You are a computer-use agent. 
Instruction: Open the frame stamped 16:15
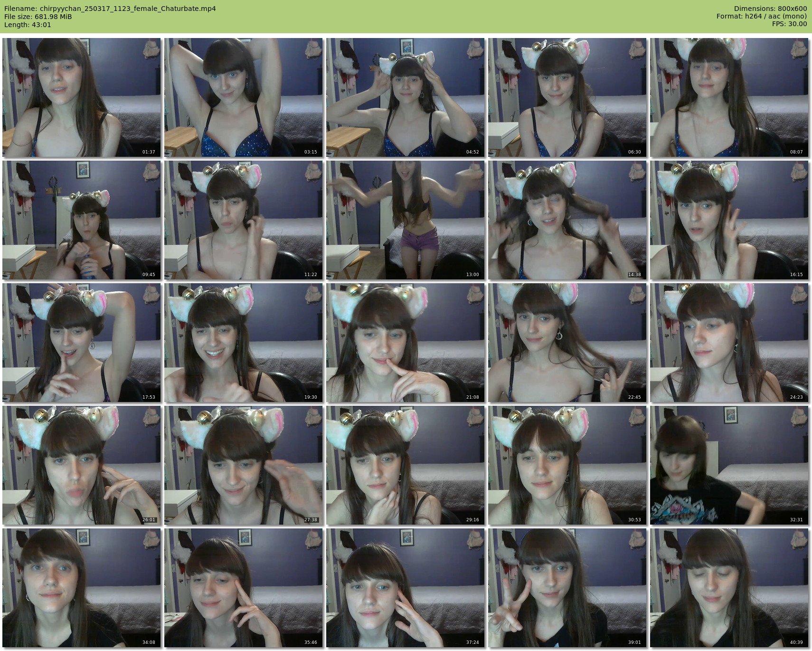[729, 220]
